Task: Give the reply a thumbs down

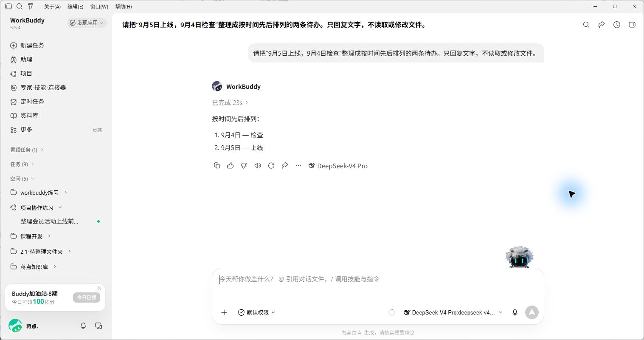Action: [x=244, y=166]
